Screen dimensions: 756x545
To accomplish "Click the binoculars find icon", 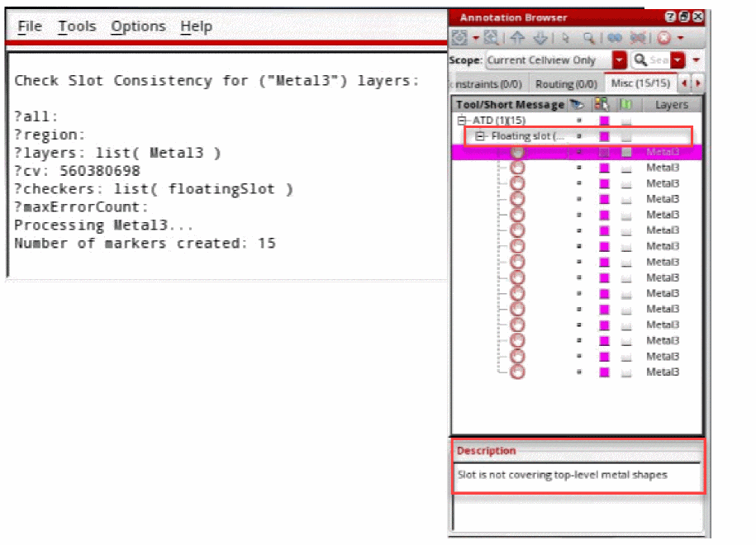I will point(614,38).
